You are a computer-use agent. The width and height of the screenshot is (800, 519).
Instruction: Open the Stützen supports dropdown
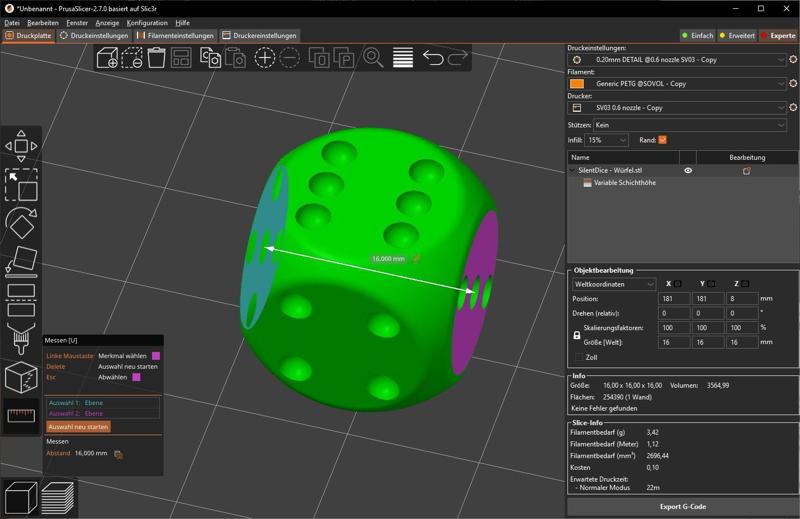(690, 125)
